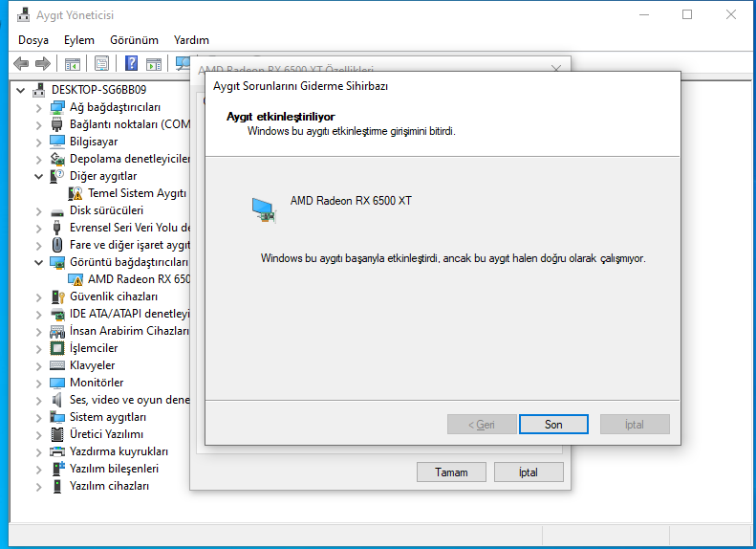This screenshot has width=756, height=549.
Task: Click the Güvenlik cihazları key icon
Action: pos(57,296)
